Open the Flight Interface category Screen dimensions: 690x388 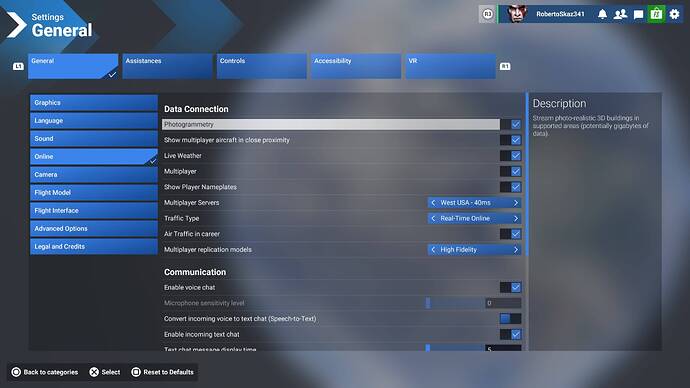click(x=94, y=211)
